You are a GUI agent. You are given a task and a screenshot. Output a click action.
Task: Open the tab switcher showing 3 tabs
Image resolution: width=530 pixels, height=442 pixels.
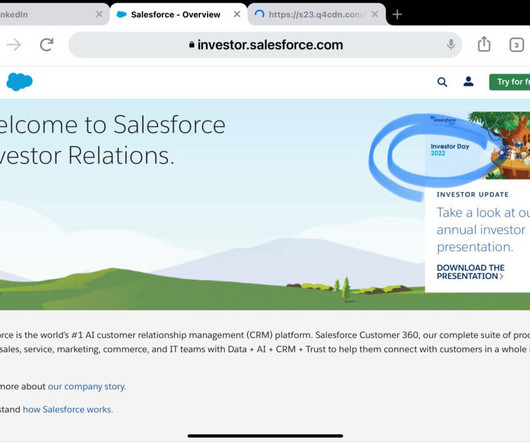coord(516,45)
